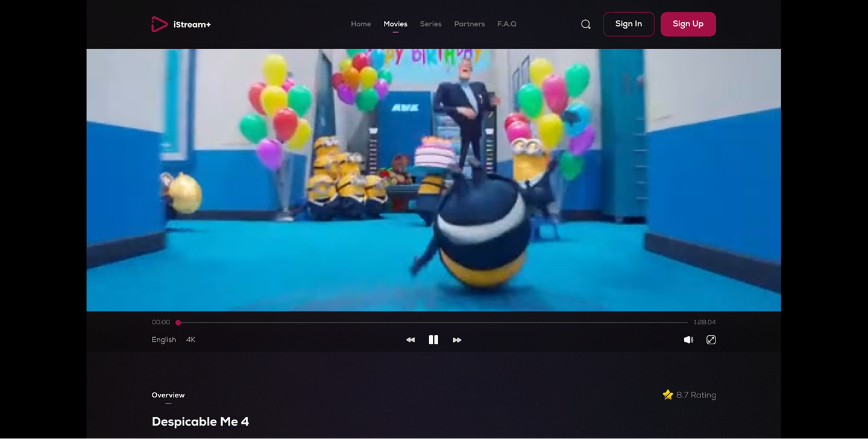The height and width of the screenshot is (439, 868).
Task: Go to the Home menu item
Action: [x=361, y=24]
